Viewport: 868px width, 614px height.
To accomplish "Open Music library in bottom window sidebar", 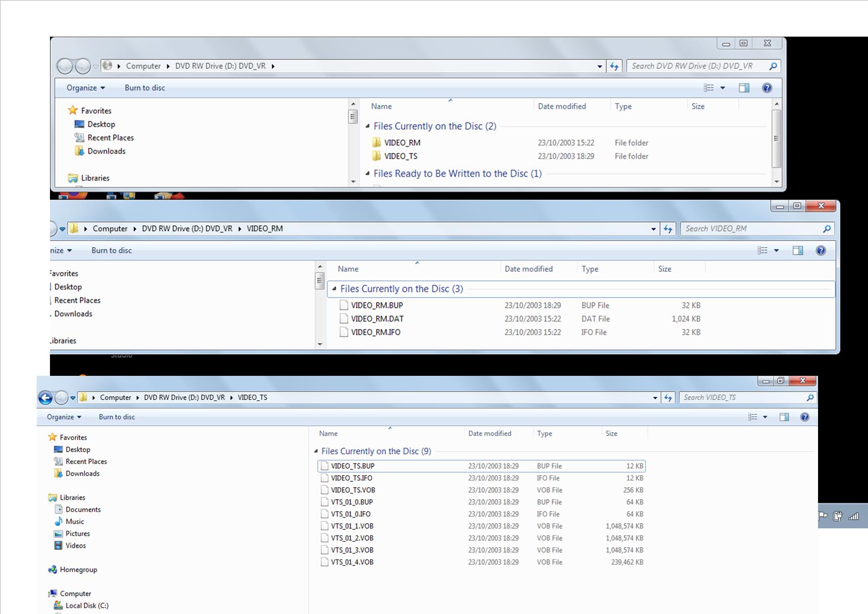I will pyautogui.click(x=75, y=521).
